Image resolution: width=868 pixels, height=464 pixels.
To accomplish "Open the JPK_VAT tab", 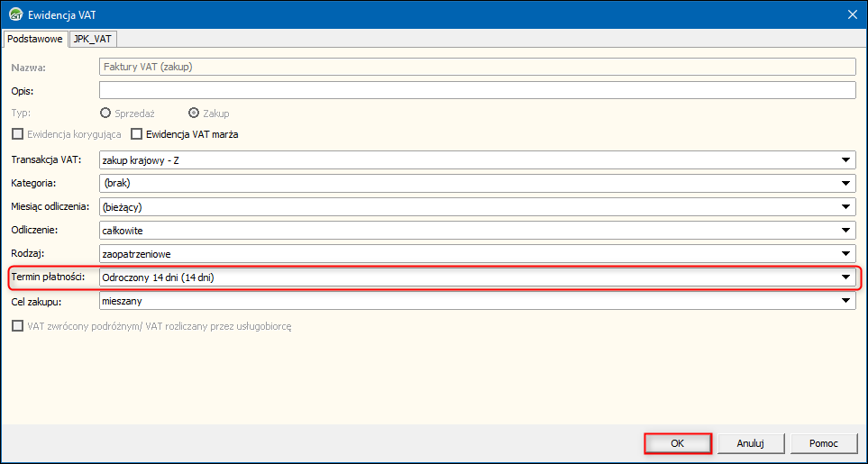I will (93, 40).
